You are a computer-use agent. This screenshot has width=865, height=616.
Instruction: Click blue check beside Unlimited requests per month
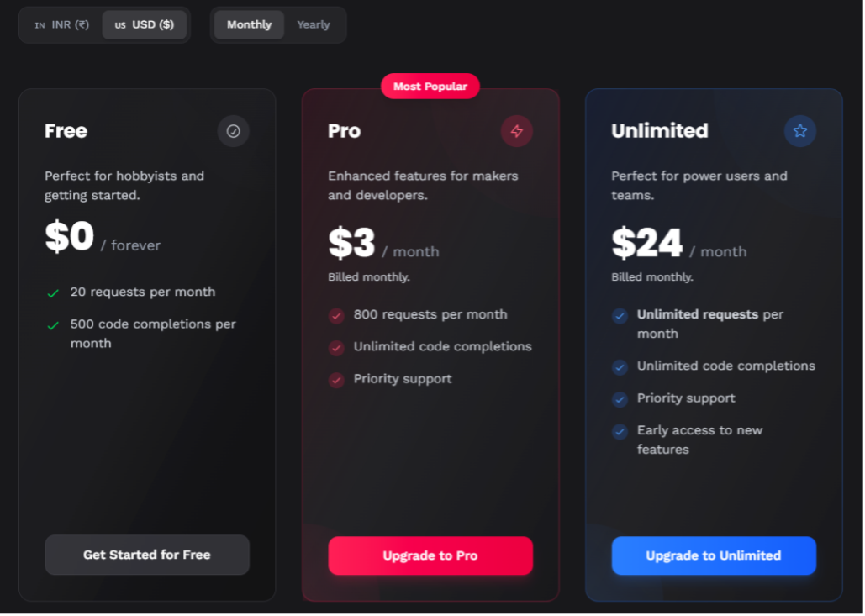[620, 316]
